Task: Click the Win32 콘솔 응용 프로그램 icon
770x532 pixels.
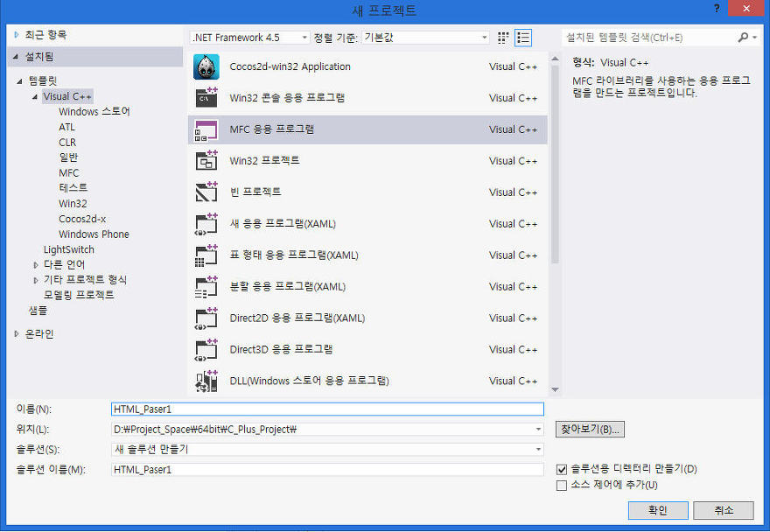Action: point(206,98)
